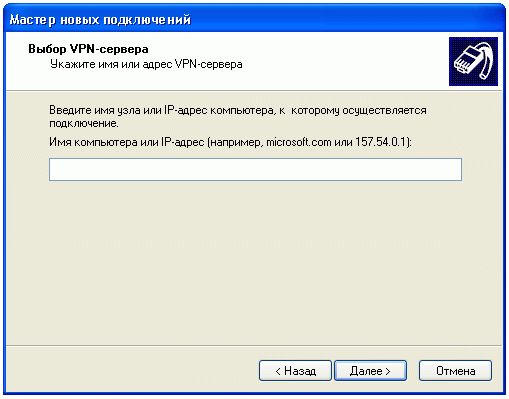
Task: Cancel the wizard with Отмена
Action: point(455,370)
